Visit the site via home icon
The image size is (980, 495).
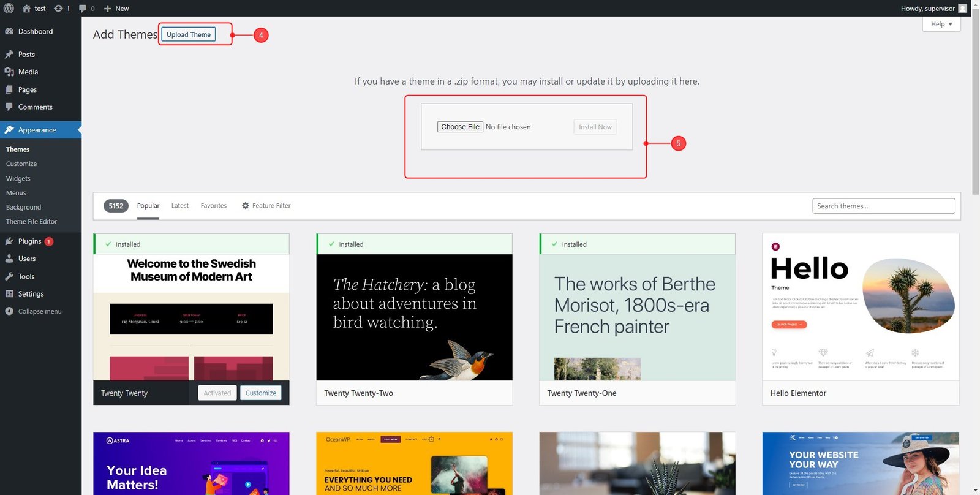[x=26, y=8]
